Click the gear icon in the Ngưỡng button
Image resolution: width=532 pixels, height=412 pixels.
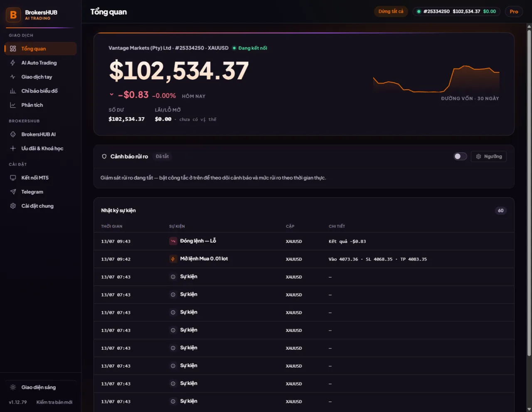point(478,157)
